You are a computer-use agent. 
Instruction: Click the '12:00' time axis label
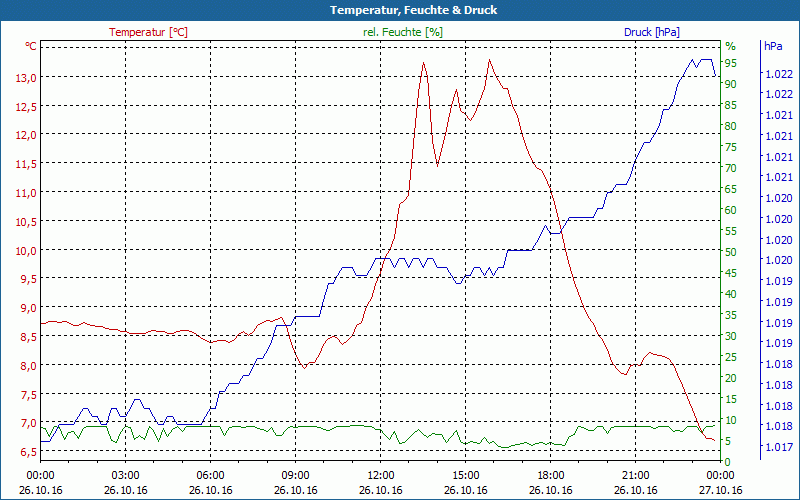(381, 476)
